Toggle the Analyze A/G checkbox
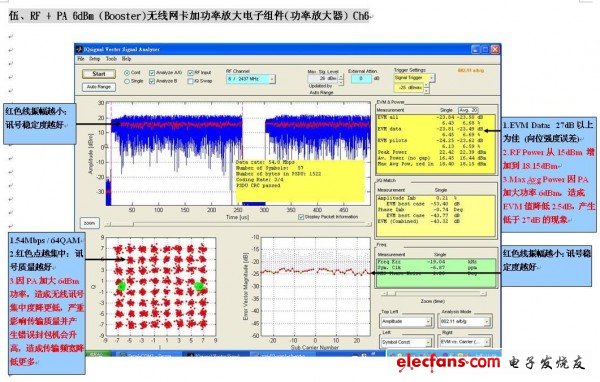This screenshot has height=382, width=600. coord(152,73)
